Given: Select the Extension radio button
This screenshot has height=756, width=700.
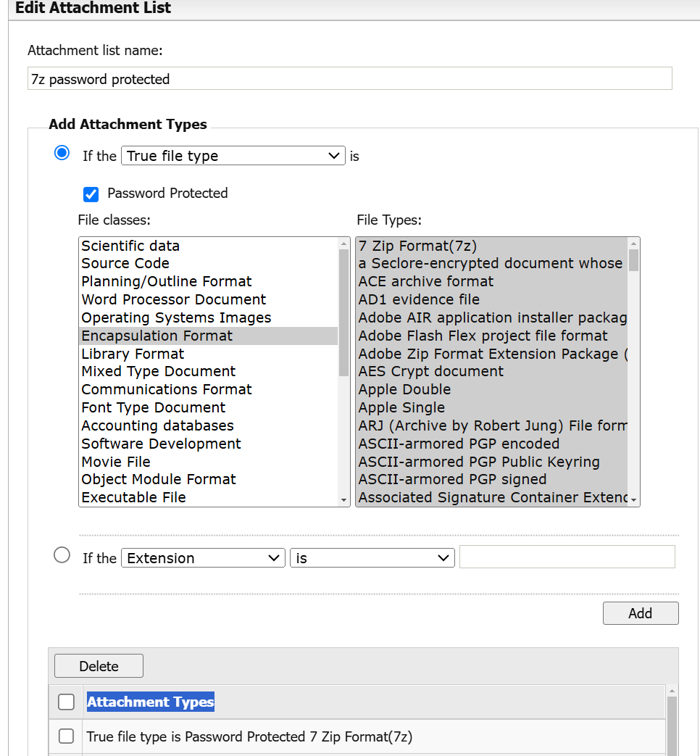Looking at the screenshot, I should (62, 555).
